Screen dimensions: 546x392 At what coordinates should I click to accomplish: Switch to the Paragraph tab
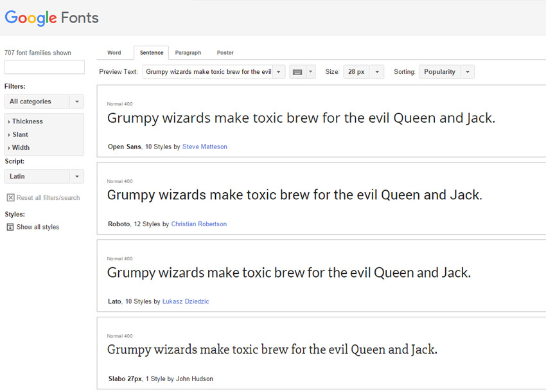click(x=188, y=53)
